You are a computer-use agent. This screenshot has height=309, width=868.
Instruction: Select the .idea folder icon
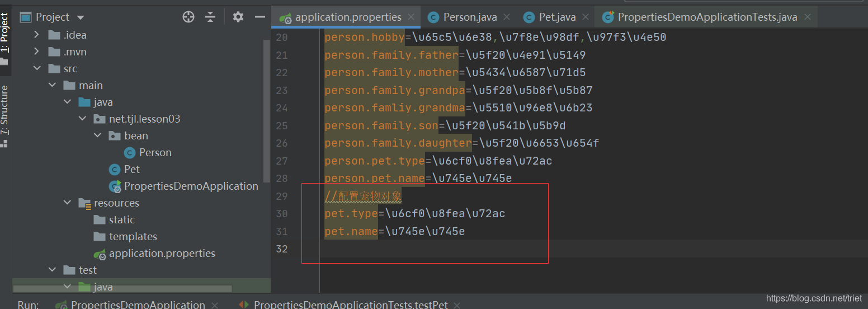click(x=54, y=35)
